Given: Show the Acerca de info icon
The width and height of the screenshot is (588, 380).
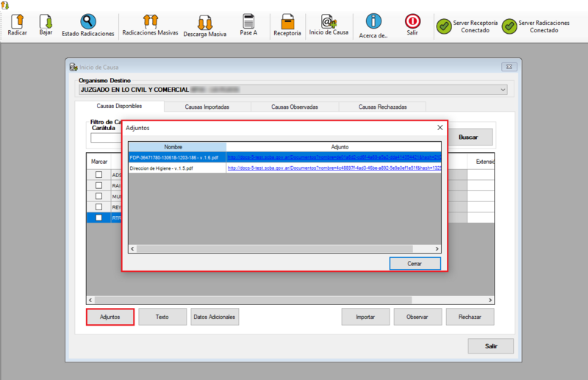Looking at the screenshot, I should (x=373, y=21).
